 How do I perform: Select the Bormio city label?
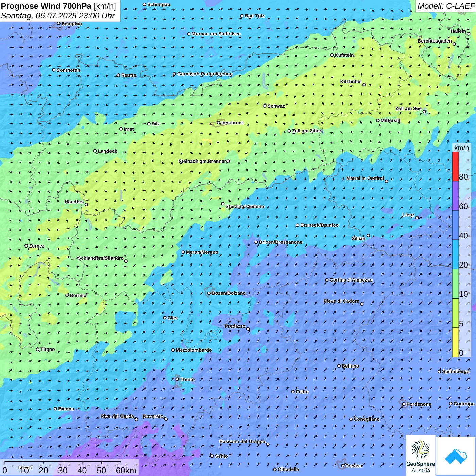pos(78,295)
